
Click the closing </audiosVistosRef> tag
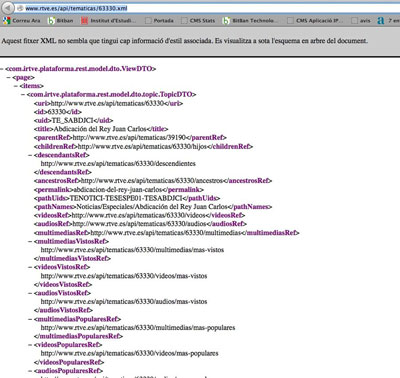pyautogui.click(x=63, y=310)
